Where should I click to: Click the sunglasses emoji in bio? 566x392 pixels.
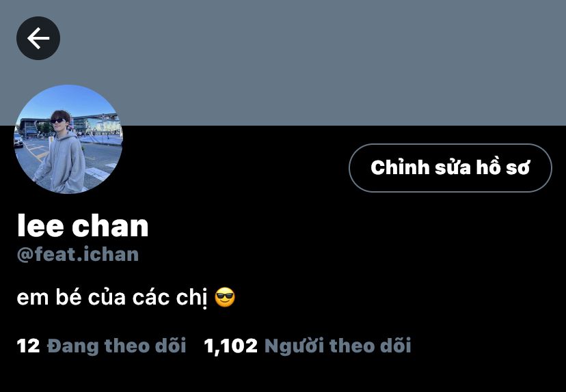point(225,298)
